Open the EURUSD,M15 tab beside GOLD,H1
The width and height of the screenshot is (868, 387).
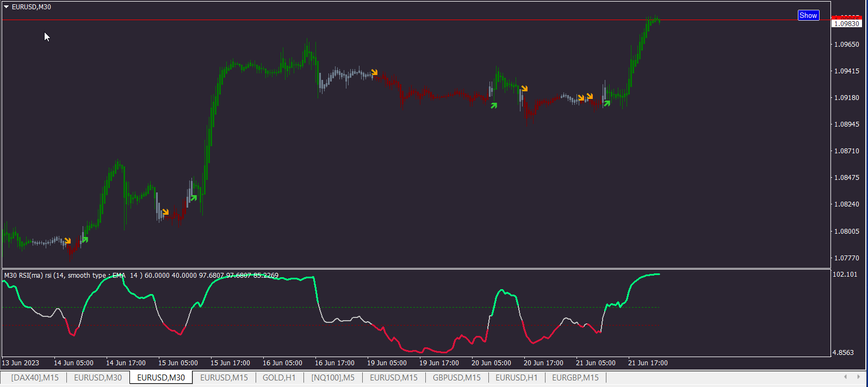224,377
